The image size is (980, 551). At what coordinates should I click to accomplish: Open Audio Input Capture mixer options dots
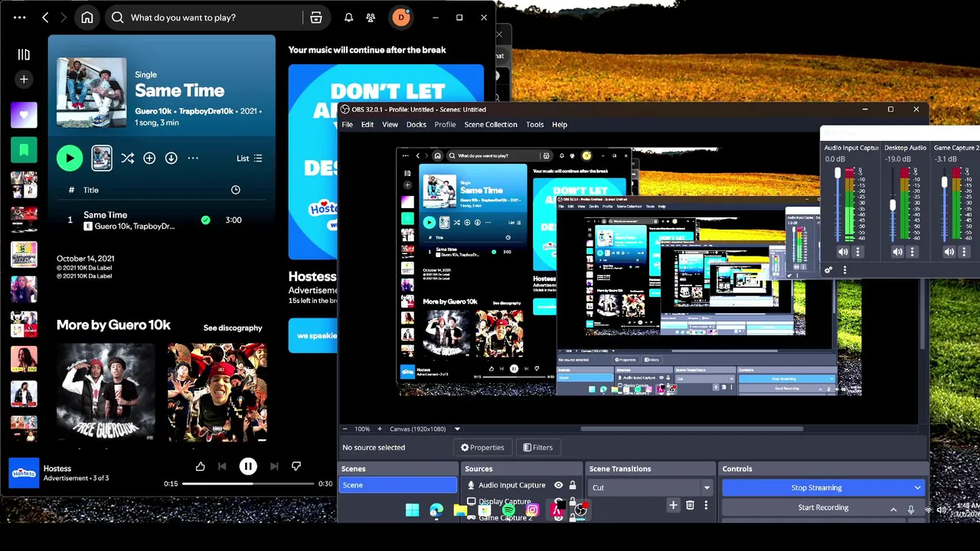point(857,252)
